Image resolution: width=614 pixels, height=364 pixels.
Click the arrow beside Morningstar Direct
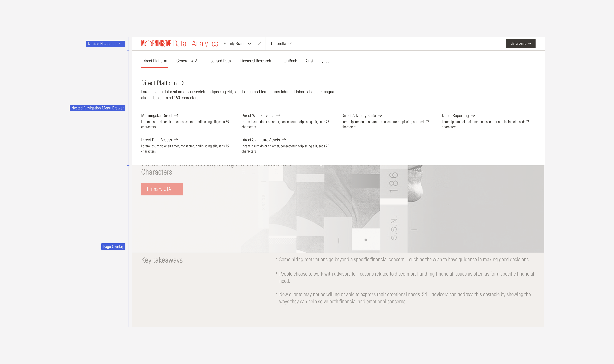tap(176, 115)
